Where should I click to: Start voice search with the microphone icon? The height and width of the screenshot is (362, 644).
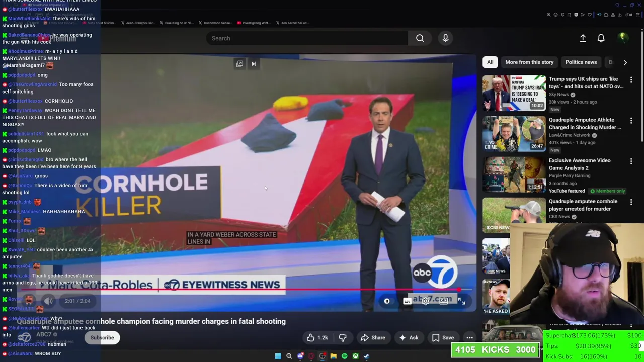click(x=445, y=38)
